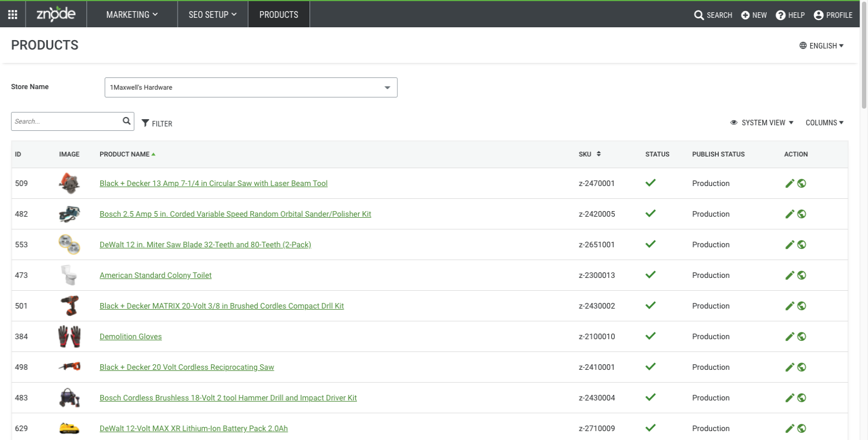Publish the Demolition Gloves row

802,336
